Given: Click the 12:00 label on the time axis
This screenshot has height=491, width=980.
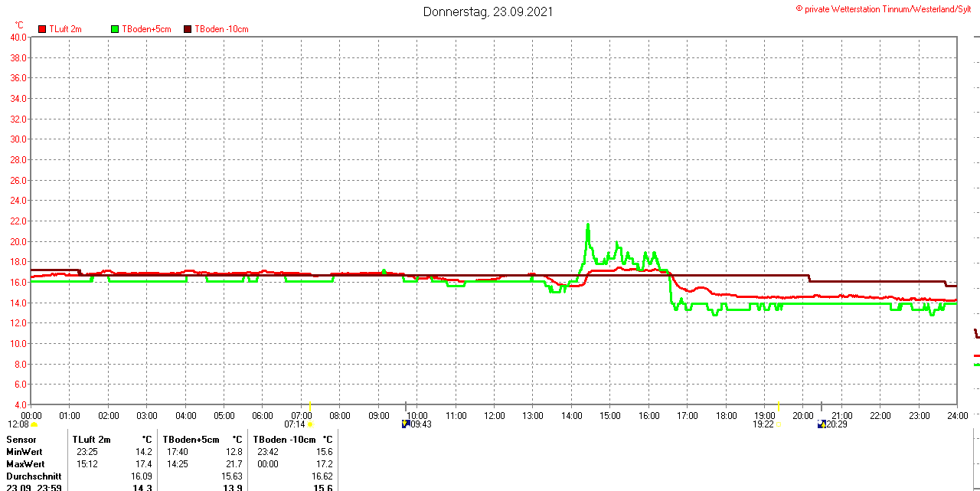Looking at the screenshot, I should (x=494, y=416).
